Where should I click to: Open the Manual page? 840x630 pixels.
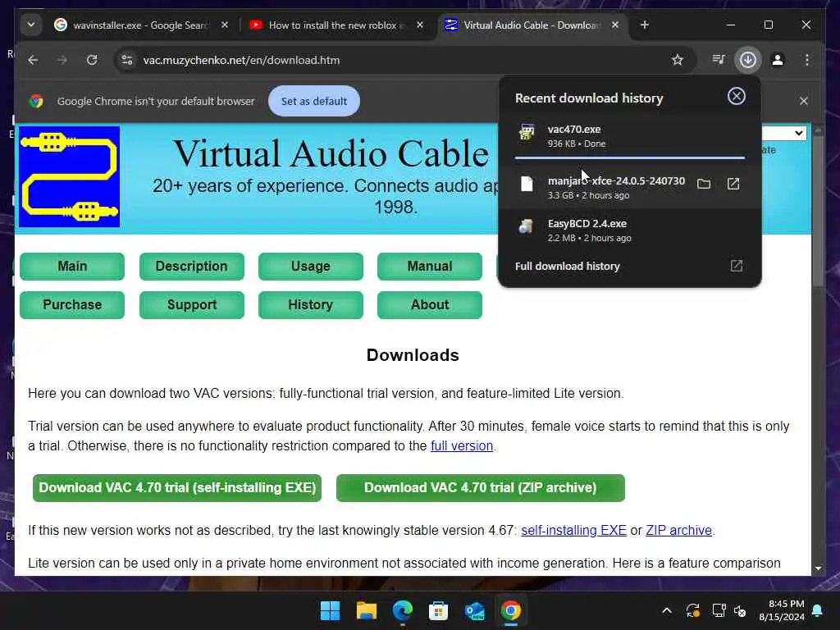(x=430, y=267)
